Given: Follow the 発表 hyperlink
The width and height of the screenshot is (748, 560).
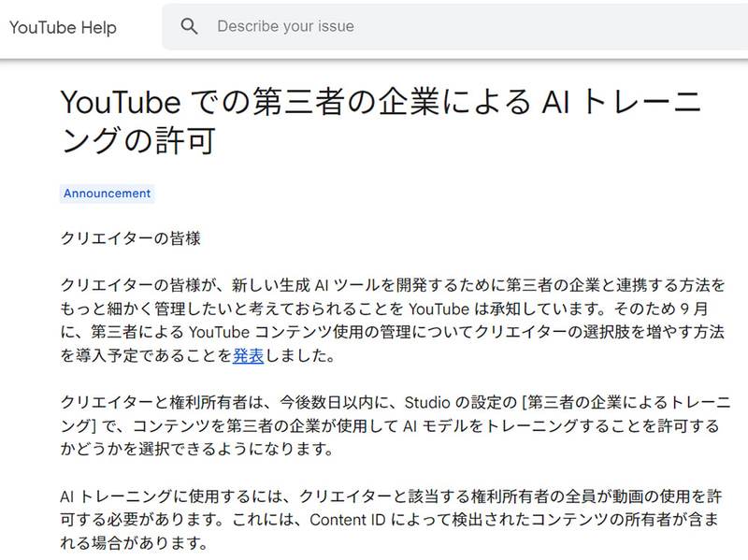Looking at the screenshot, I should tap(247, 356).
